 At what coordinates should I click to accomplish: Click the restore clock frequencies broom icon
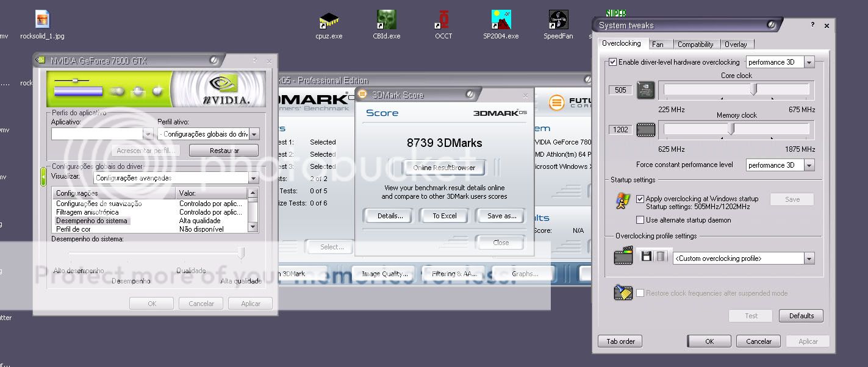tap(623, 293)
